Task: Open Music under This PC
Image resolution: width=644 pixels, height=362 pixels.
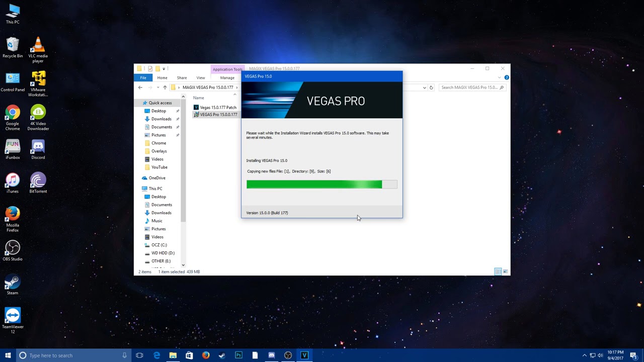Action: pos(156,221)
